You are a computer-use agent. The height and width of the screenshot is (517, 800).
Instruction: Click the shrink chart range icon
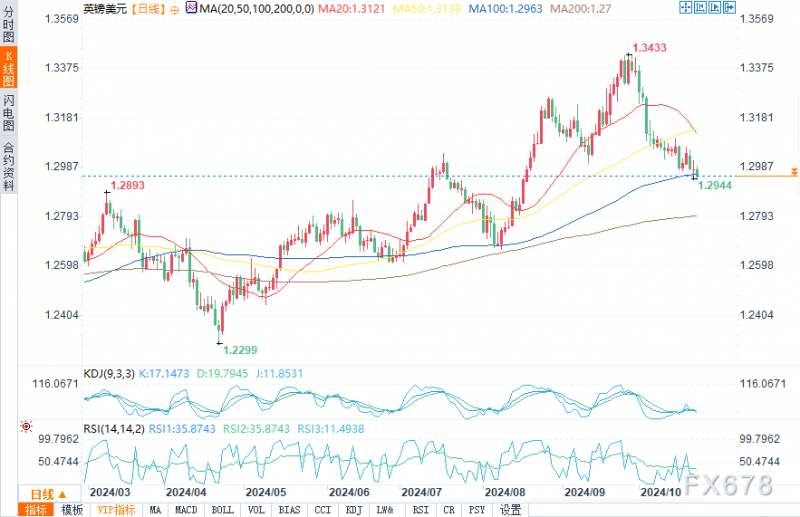tap(700, 8)
